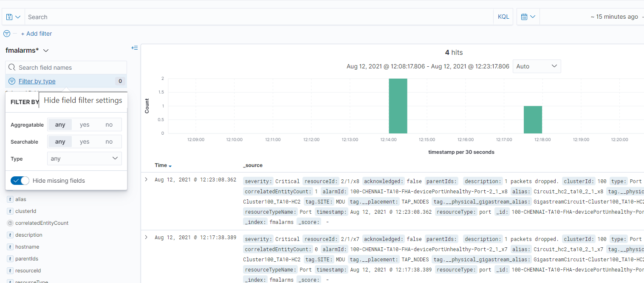Open the Type dropdown set to any

(85, 158)
